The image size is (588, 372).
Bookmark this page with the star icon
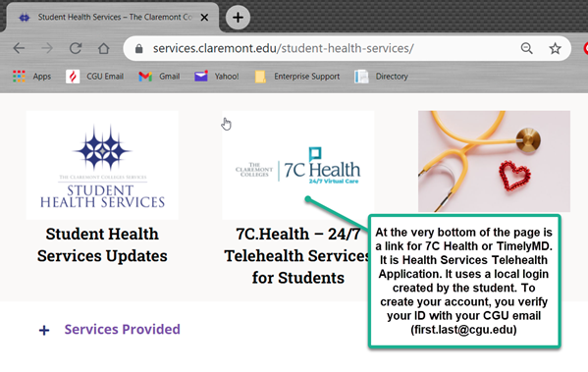coord(555,48)
